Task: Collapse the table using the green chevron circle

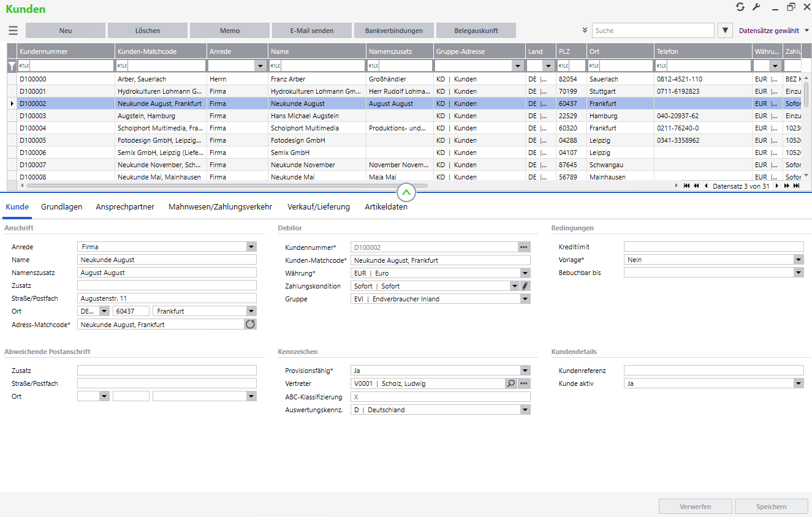Action: coord(406,193)
